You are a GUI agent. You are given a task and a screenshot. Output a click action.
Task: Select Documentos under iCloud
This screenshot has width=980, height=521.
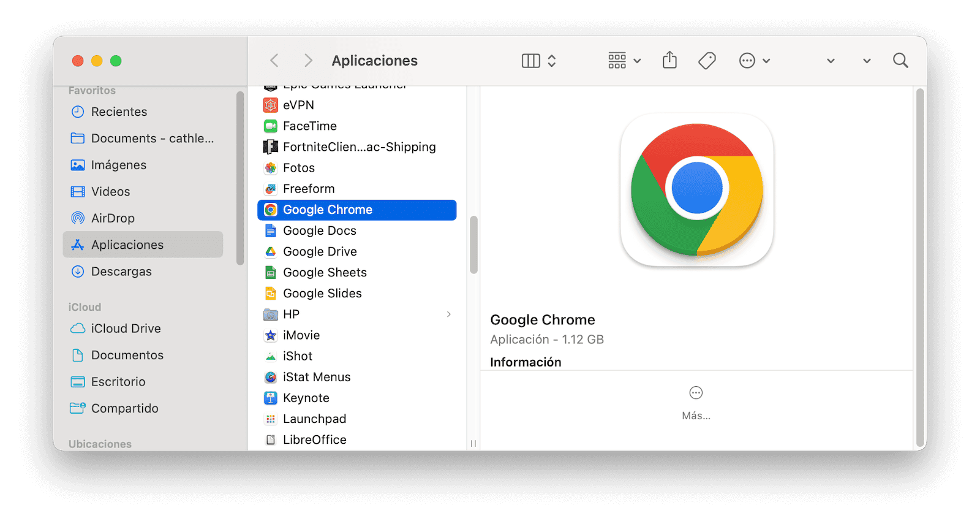[143, 355]
